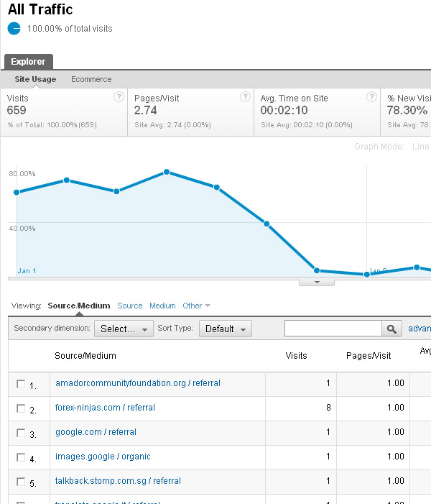Check the box for google.com referral row
Viewport: 431px width, 504px height.
pyautogui.click(x=21, y=433)
